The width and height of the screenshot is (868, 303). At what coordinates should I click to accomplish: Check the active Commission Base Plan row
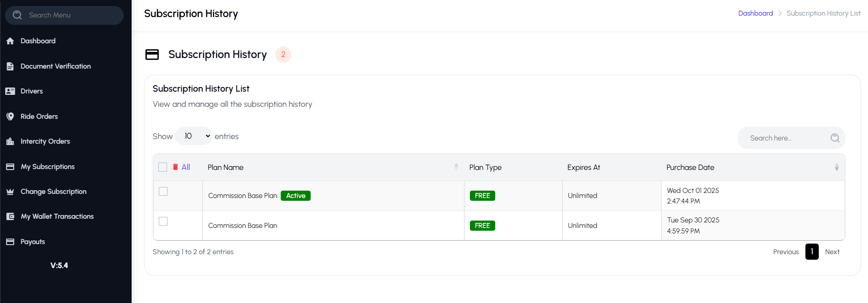[x=163, y=192]
